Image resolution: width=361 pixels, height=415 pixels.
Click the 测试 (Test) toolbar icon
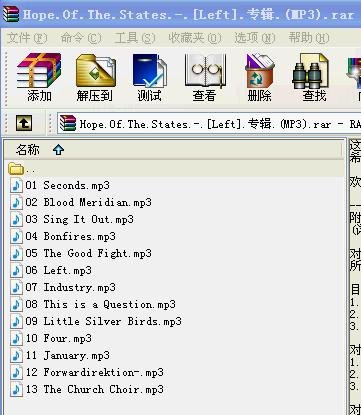(x=150, y=71)
